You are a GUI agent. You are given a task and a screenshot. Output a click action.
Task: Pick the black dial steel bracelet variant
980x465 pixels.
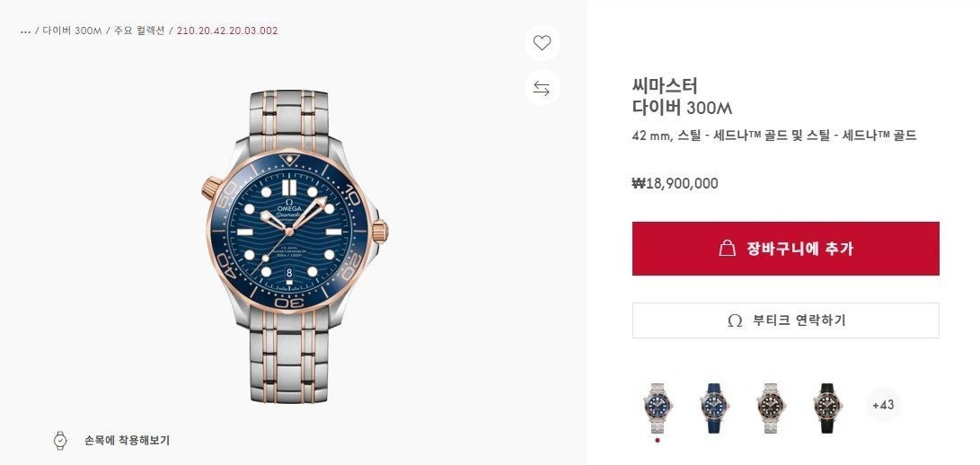(770, 408)
